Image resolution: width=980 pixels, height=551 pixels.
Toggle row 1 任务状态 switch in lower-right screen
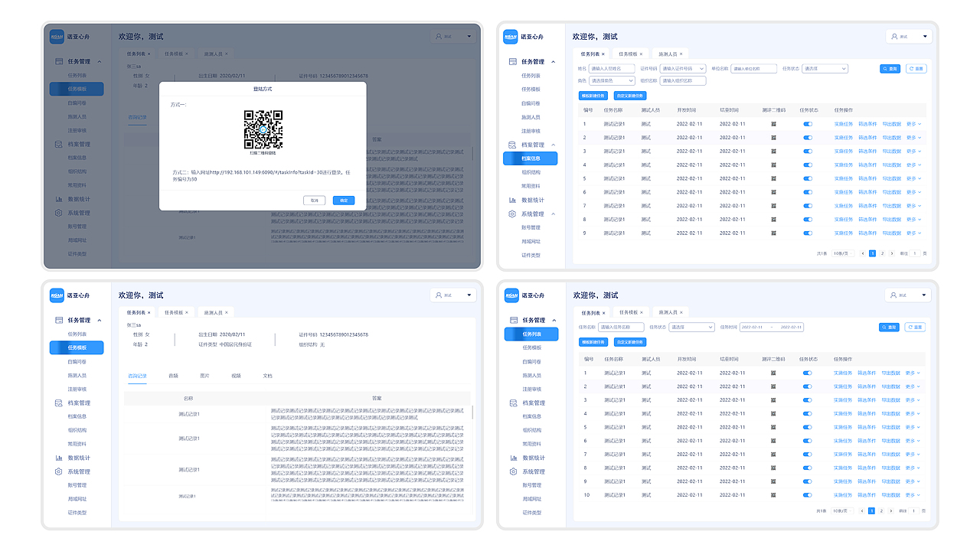808,373
